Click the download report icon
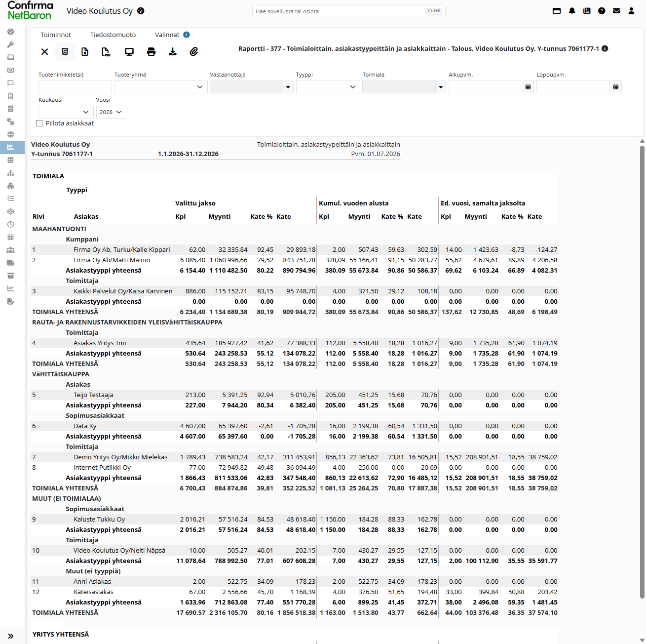The height and width of the screenshot is (644, 646). (173, 52)
